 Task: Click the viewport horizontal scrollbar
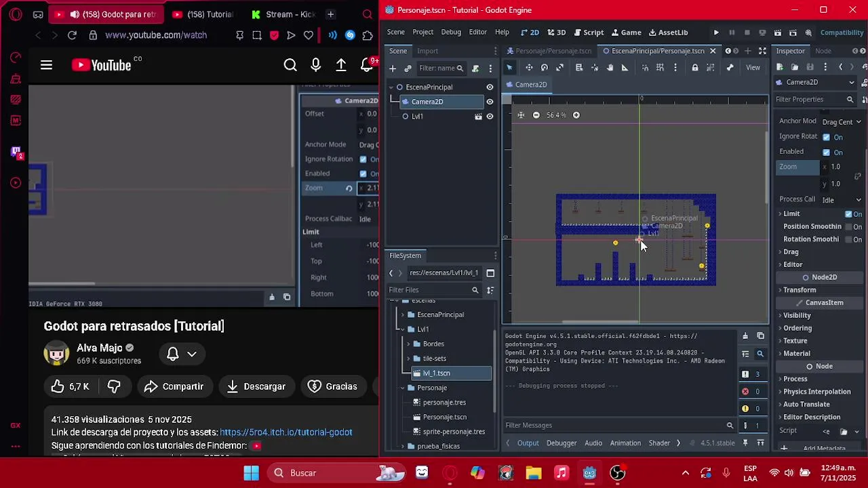pos(599,323)
